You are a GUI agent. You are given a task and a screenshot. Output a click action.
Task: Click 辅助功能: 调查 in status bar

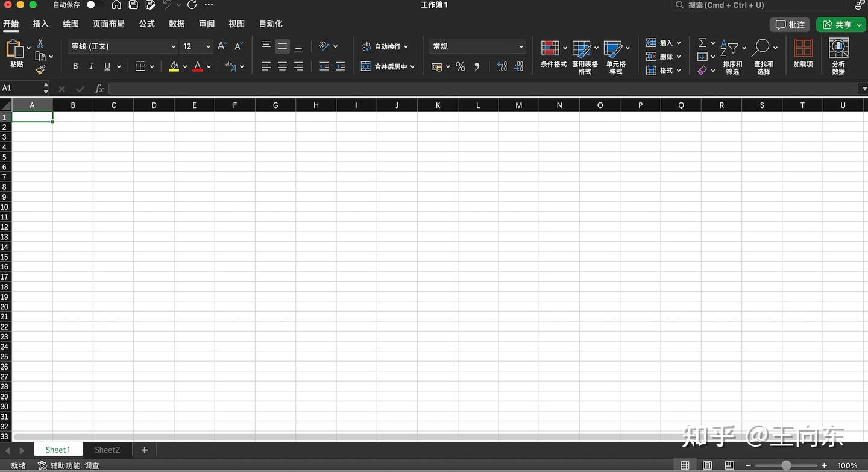point(69,465)
